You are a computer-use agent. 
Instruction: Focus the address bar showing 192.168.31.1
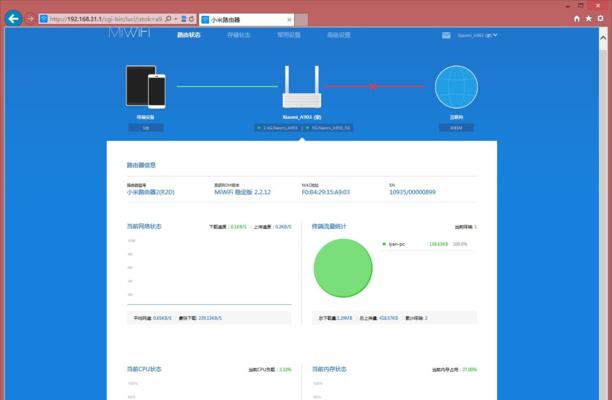coord(105,19)
